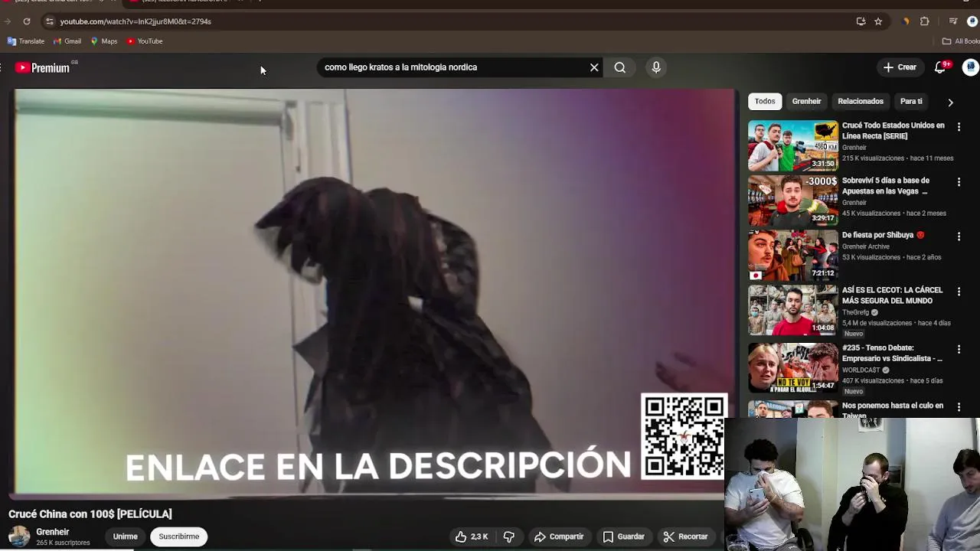Open the media control icon in the browser toolbar

[x=953, y=21]
